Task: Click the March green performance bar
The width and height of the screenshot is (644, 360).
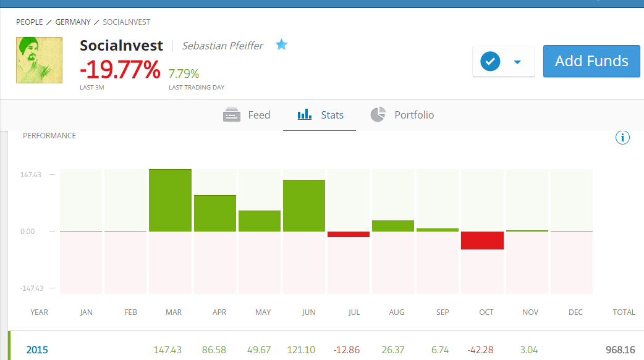Action: (x=170, y=200)
